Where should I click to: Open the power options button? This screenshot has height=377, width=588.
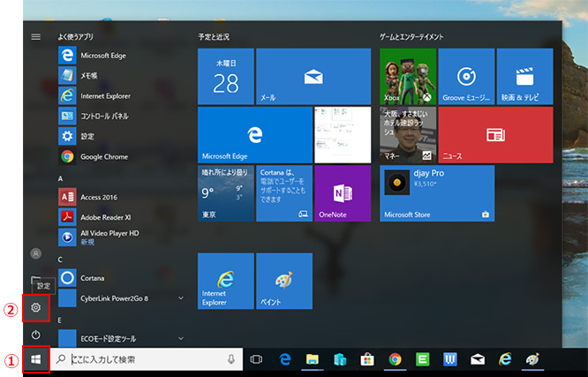pos(35,335)
